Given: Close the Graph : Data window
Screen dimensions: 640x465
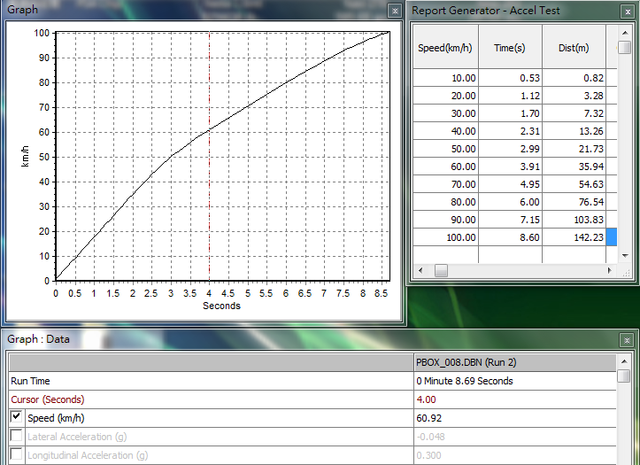Looking at the screenshot, I should [627, 340].
